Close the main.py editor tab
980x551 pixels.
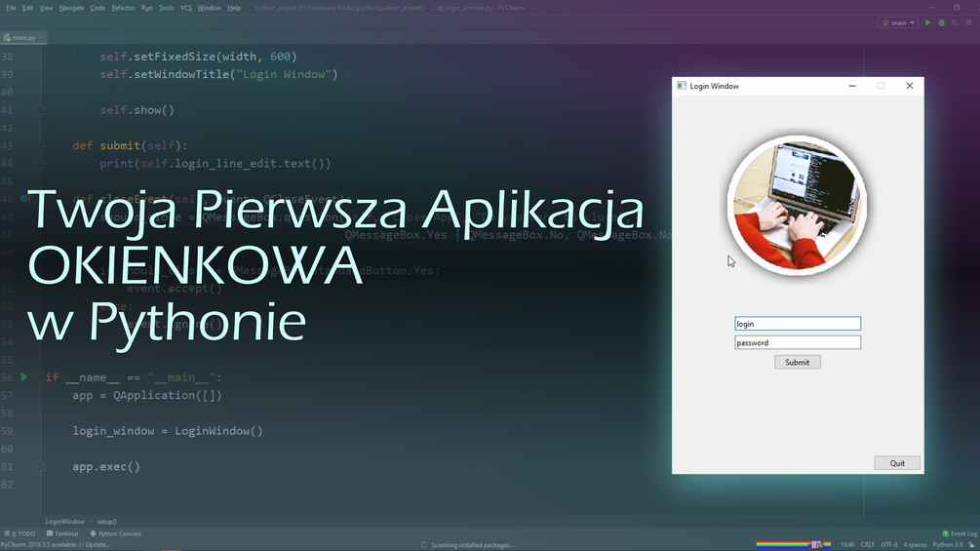[42, 37]
